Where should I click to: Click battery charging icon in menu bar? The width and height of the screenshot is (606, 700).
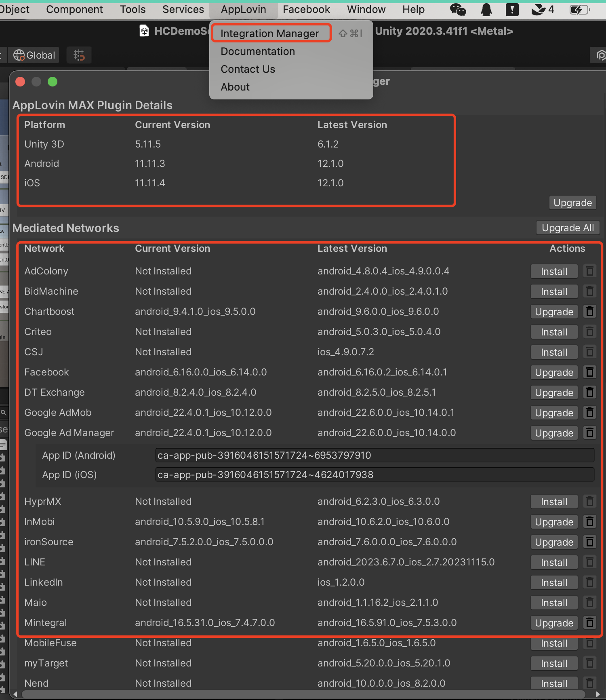point(579,9)
